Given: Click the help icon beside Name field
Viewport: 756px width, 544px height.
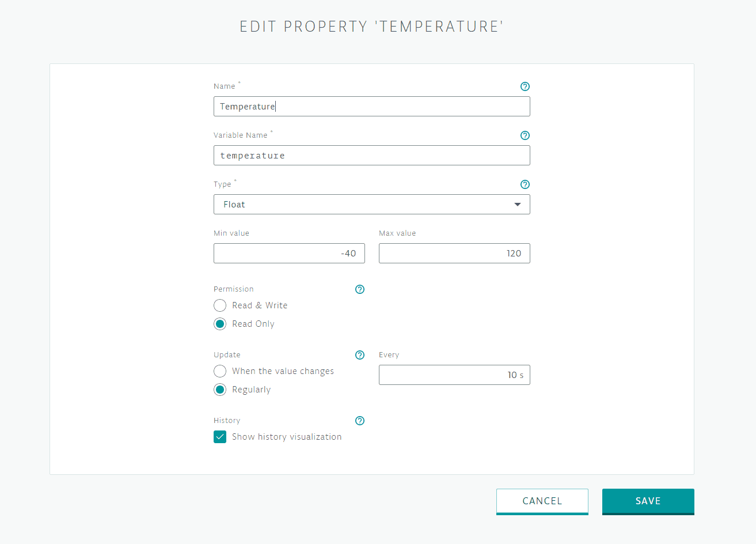Looking at the screenshot, I should [525, 86].
